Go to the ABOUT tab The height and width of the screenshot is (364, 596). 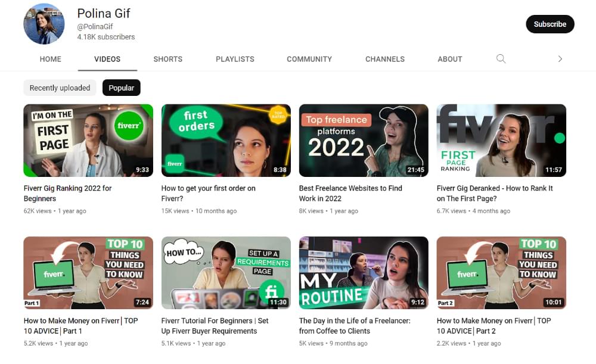point(449,59)
